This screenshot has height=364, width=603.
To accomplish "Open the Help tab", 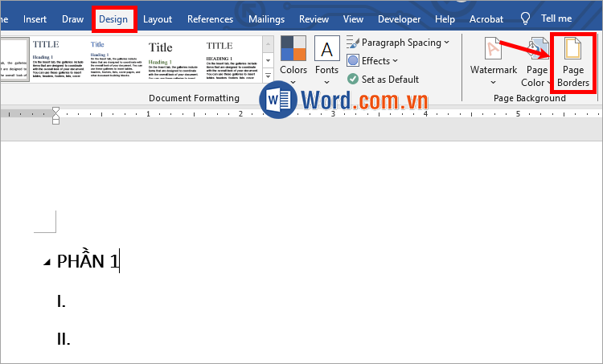I will (445, 19).
